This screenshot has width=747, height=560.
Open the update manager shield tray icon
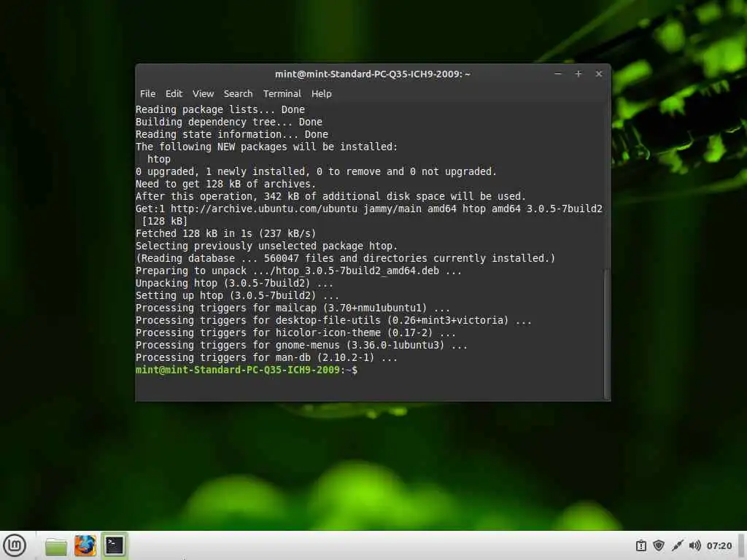pyautogui.click(x=659, y=545)
